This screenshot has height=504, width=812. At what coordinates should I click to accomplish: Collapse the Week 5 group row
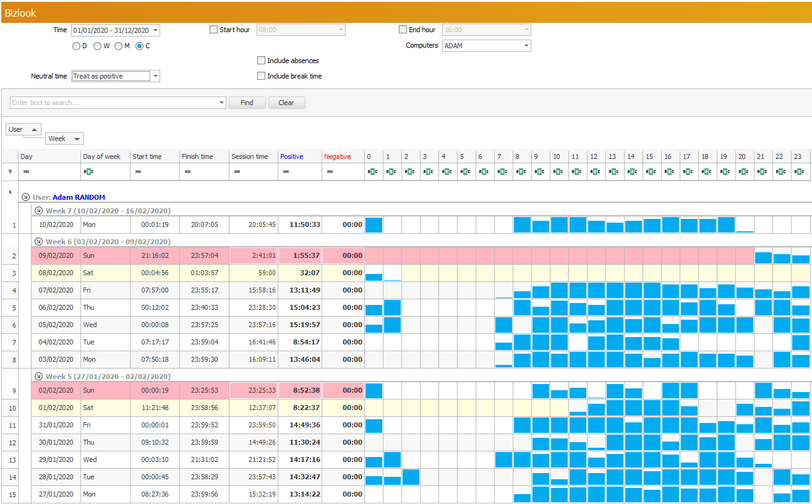pyautogui.click(x=39, y=377)
